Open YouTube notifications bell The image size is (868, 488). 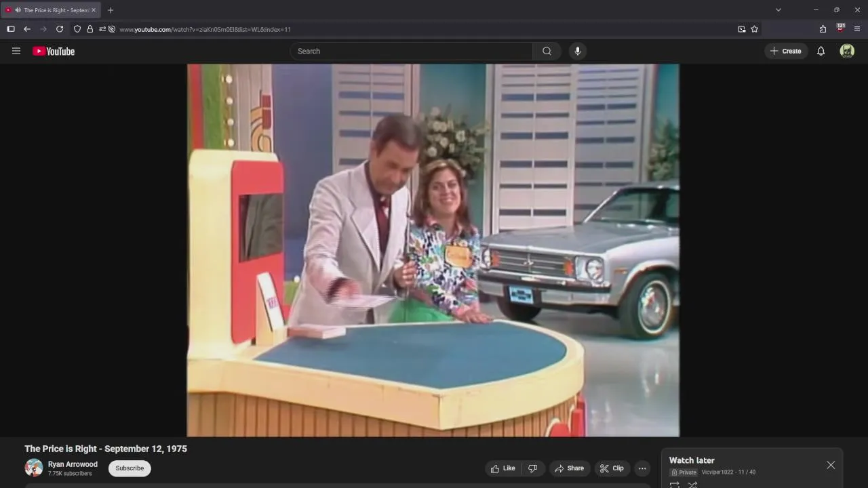click(x=821, y=51)
